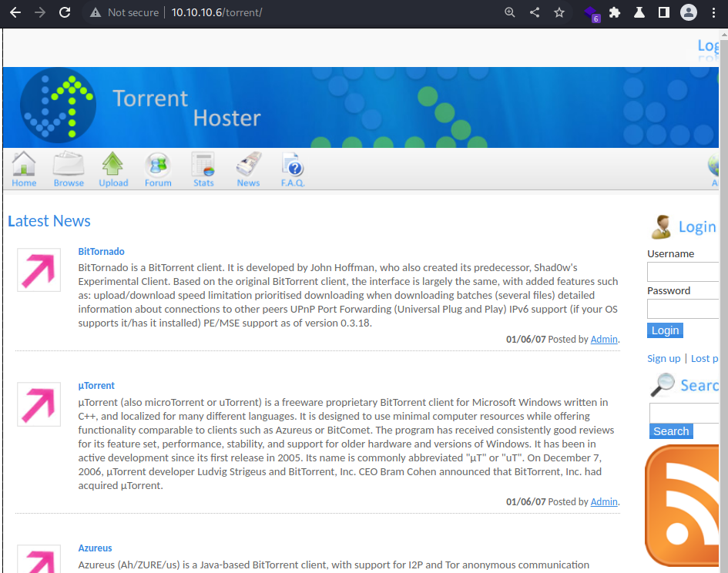This screenshot has height=573, width=728.
Task: Click the Upload menu label
Action: 113,183
